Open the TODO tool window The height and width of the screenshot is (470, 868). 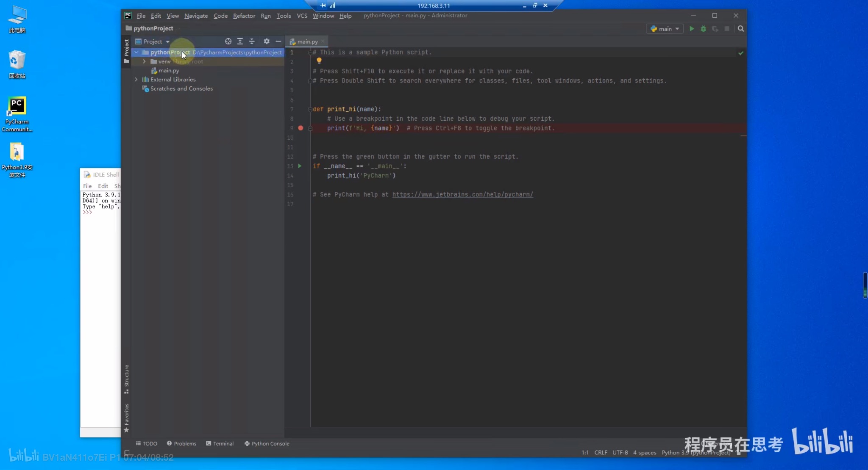(147, 443)
